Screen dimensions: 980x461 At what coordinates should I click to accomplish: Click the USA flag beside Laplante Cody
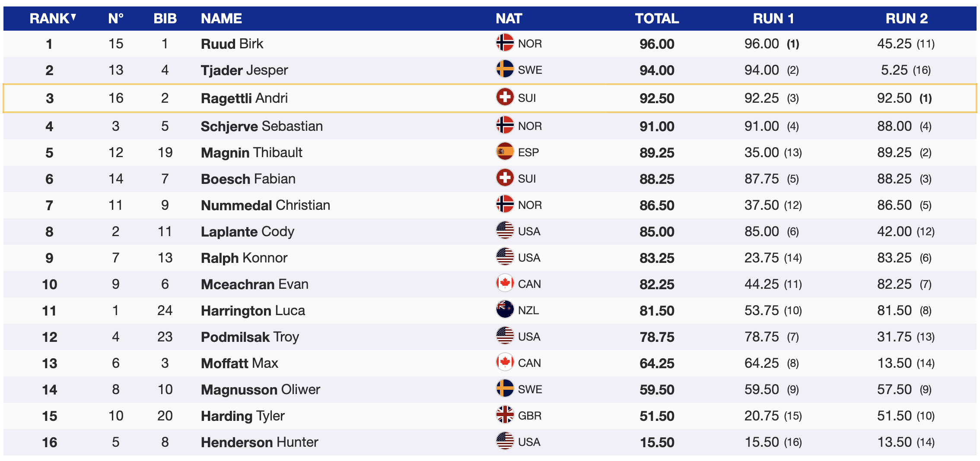(505, 231)
